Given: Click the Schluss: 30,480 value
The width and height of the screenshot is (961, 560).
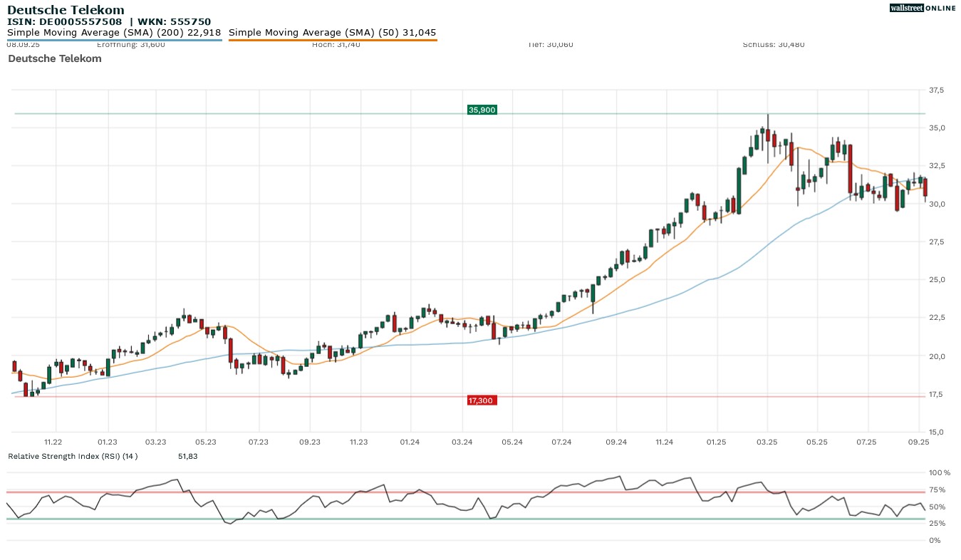Looking at the screenshot, I should coord(774,45).
